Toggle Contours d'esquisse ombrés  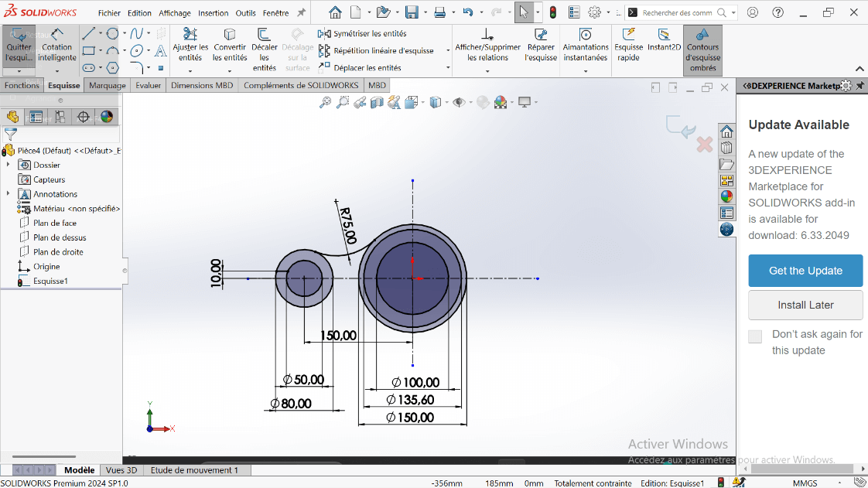click(x=702, y=49)
